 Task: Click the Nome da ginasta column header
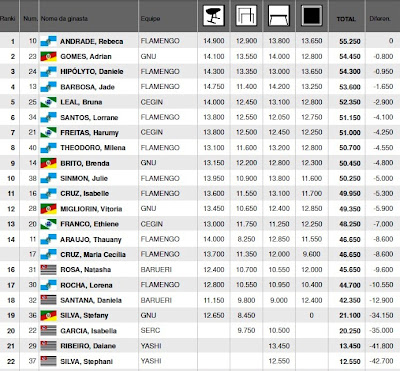coord(64,19)
